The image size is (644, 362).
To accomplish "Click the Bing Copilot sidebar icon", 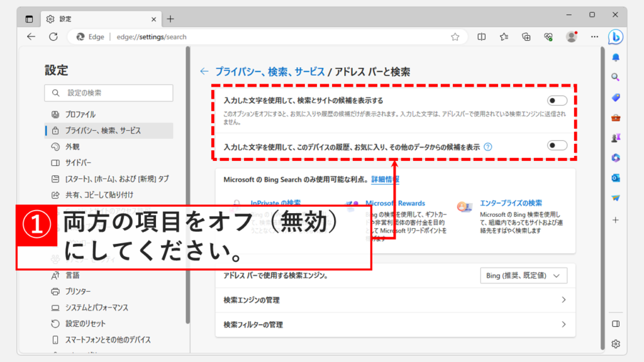I will (x=616, y=37).
